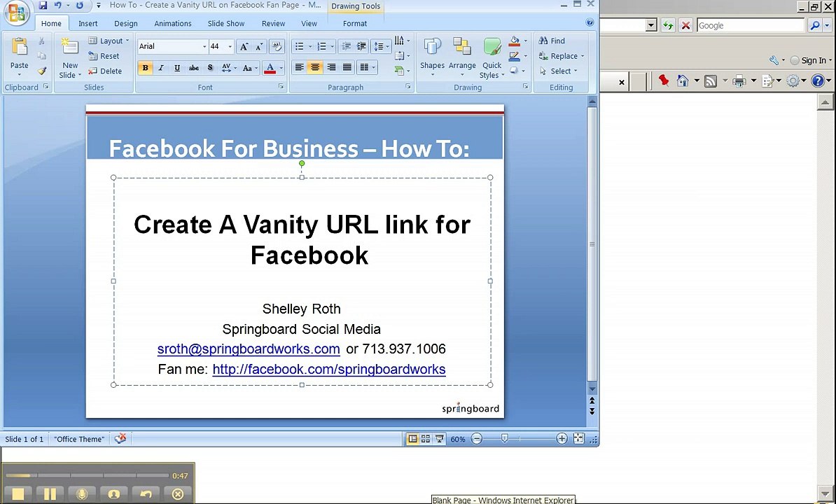The height and width of the screenshot is (504, 836).
Task: Toggle Center text alignment
Action: click(315, 67)
